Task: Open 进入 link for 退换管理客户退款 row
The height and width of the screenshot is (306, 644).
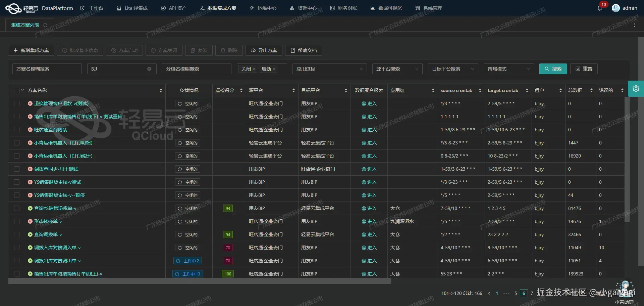Action: [x=369, y=103]
